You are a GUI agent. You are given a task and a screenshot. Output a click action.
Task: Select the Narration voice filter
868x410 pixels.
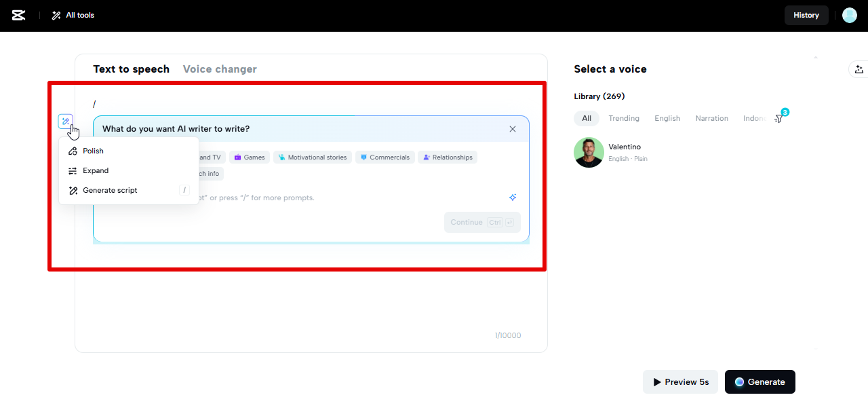711,118
